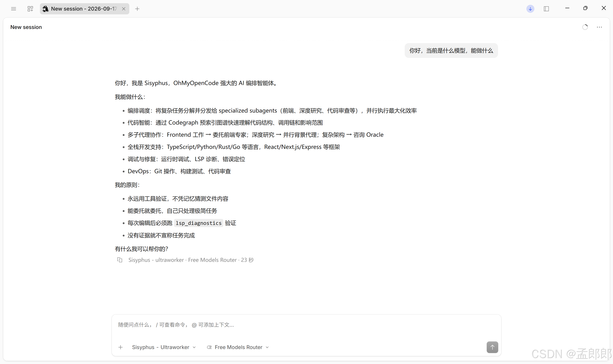Click the bullet '没有证据就不宣称任务完成'

(161, 235)
